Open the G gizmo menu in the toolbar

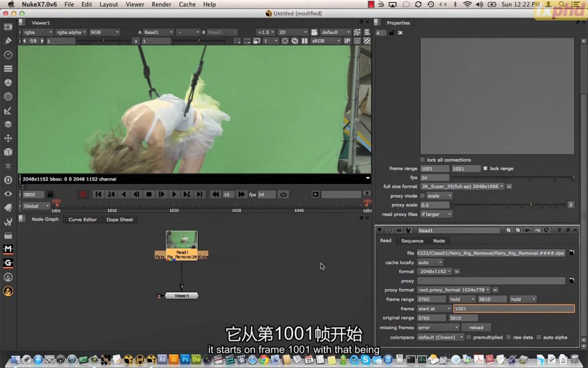tap(8, 263)
